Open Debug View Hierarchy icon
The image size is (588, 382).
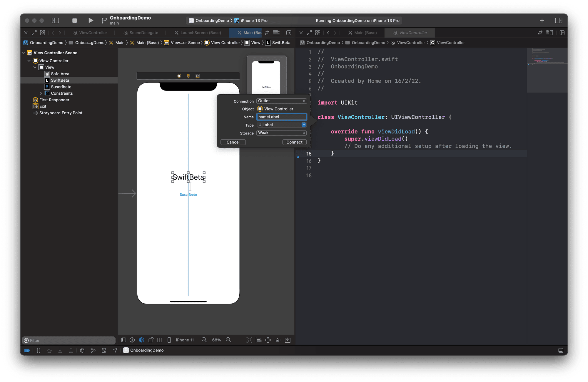coord(82,350)
